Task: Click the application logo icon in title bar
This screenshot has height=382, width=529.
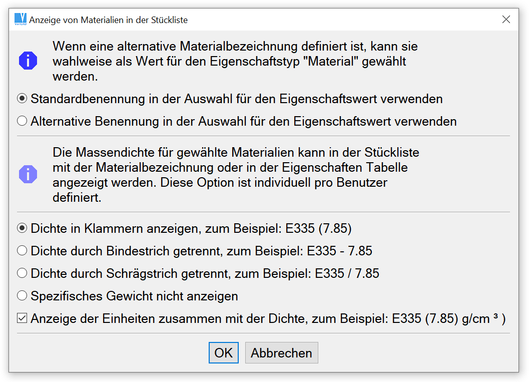Action: coord(20,19)
